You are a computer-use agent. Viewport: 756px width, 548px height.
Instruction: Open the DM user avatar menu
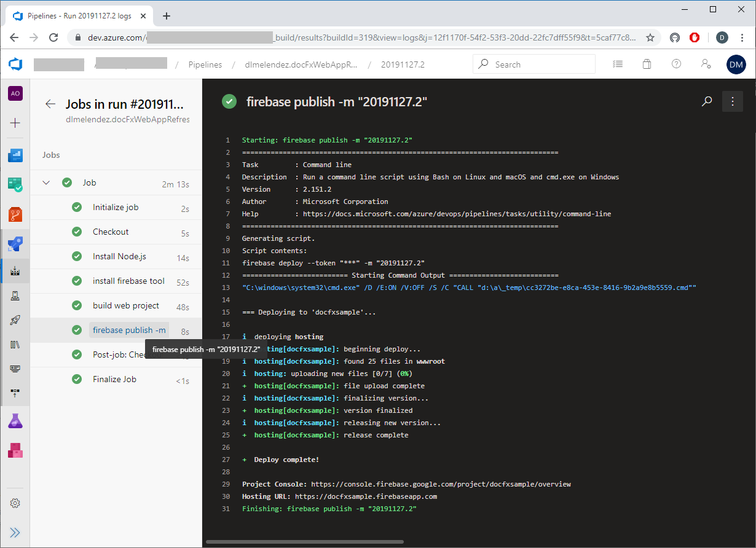point(736,64)
